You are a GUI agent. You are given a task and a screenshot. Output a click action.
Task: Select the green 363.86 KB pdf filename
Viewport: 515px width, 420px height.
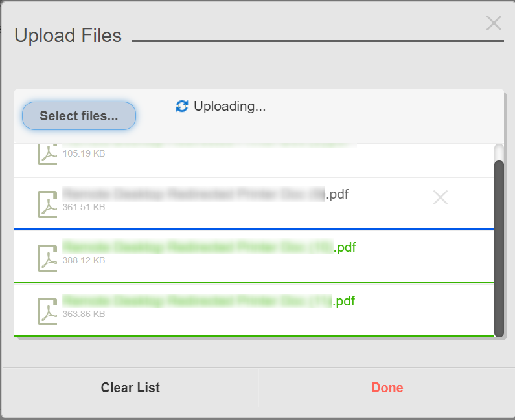click(209, 301)
